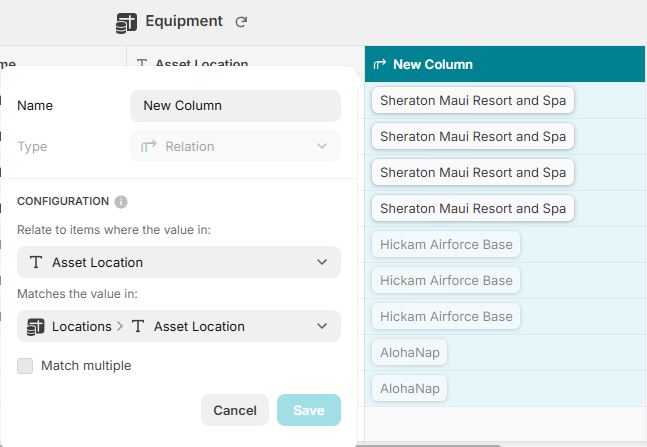The image size is (647, 447).
Task: Refresh the Equipment table
Action: click(241, 22)
